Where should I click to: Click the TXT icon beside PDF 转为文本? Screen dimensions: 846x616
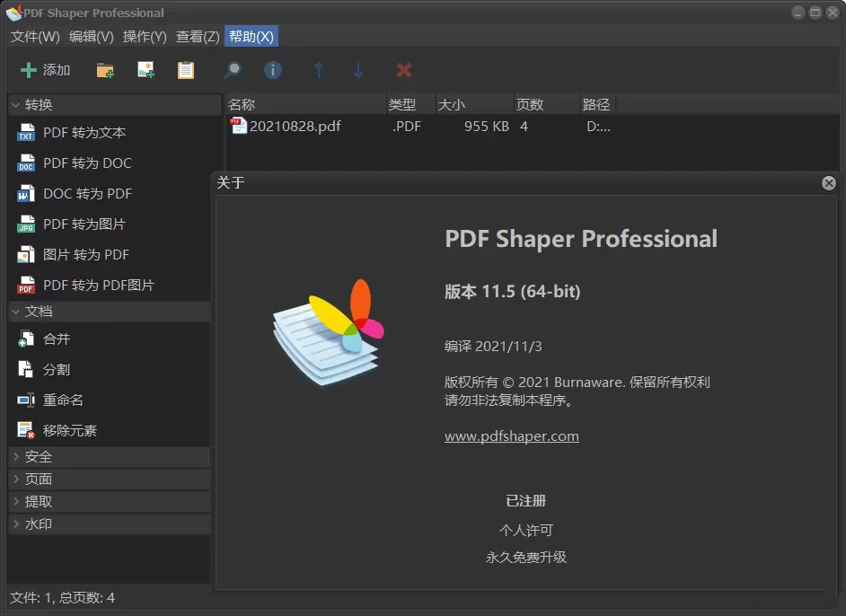pos(26,132)
